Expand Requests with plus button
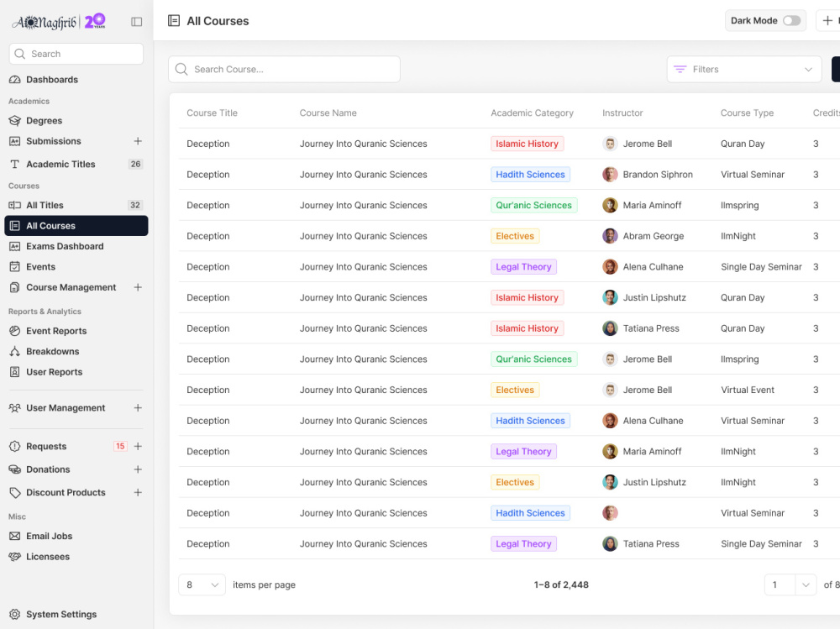The image size is (840, 629). point(138,446)
